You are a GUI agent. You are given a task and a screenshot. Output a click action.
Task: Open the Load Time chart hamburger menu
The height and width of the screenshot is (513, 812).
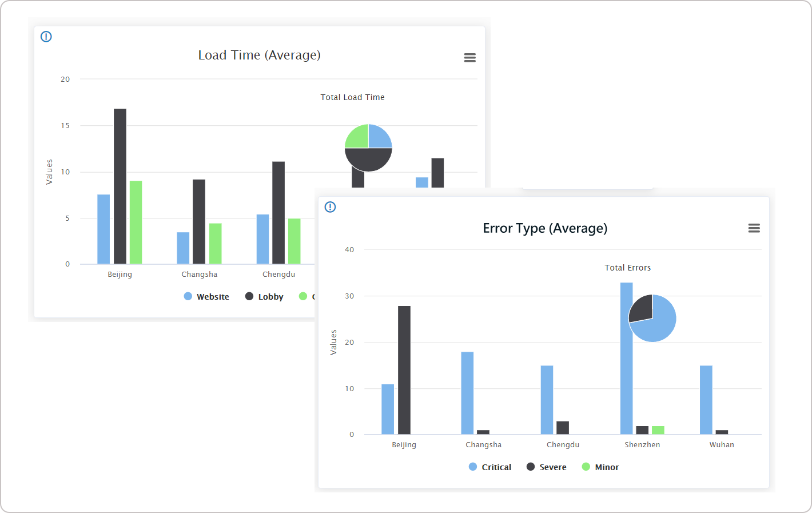click(469, 57)
